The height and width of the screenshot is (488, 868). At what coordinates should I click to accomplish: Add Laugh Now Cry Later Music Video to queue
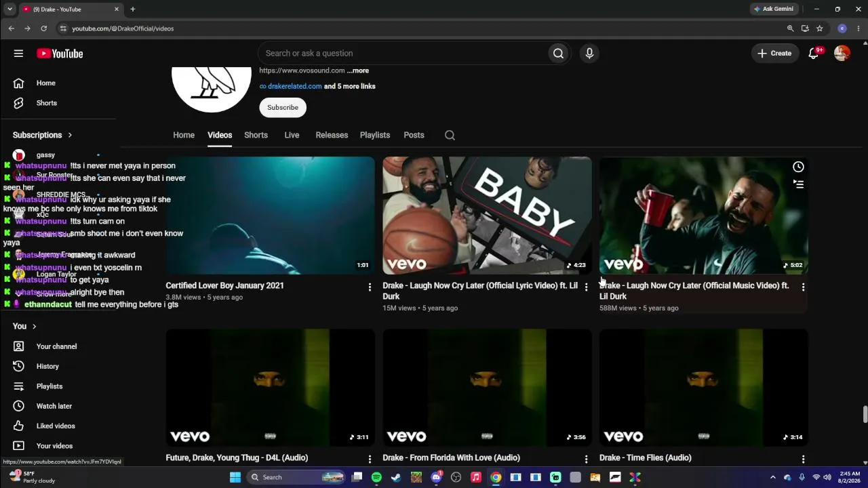tap(798, 184)
